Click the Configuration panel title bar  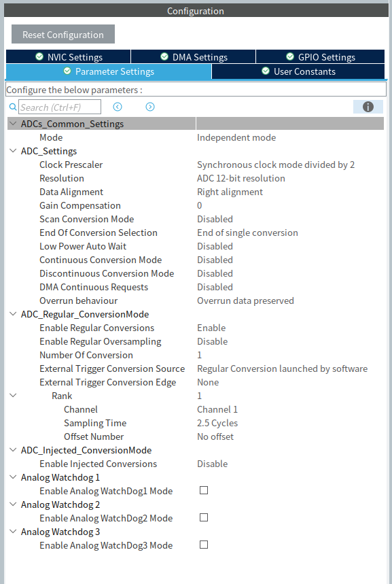point(196,10)
